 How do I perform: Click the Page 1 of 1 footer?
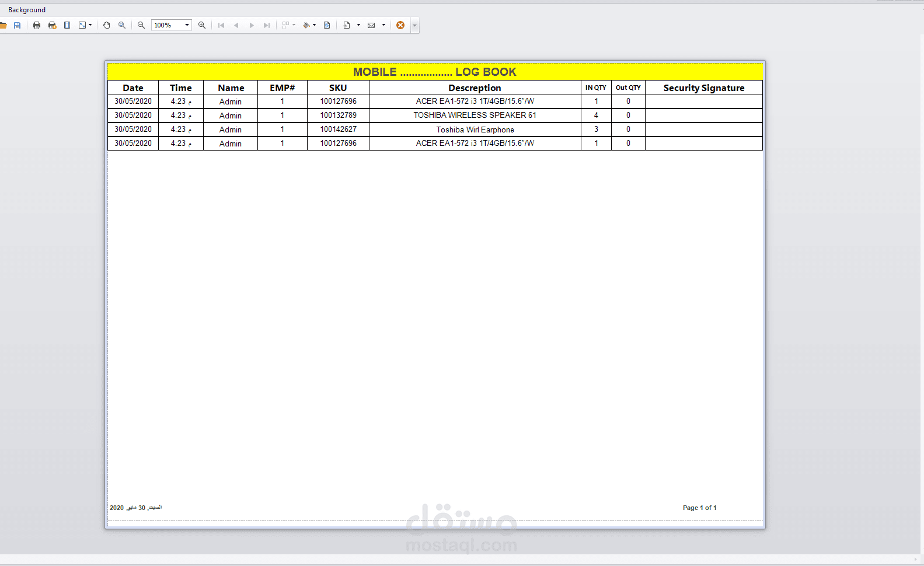(700, 508)
